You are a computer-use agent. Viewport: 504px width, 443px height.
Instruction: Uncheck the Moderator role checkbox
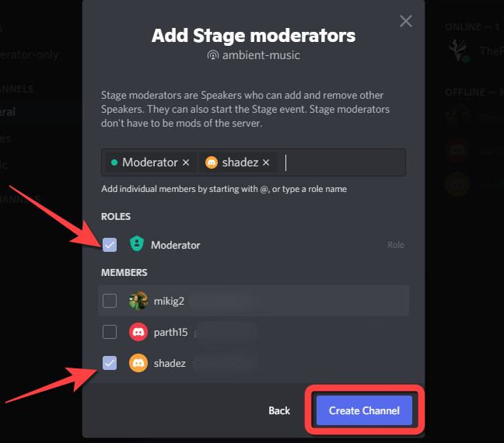pyautogui.click(x=110, y=245)
